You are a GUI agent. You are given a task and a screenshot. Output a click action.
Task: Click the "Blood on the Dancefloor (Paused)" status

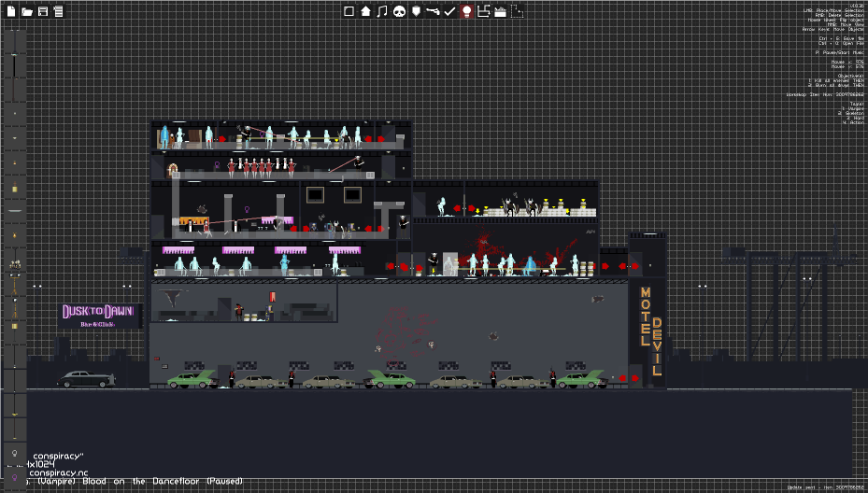tap(163, 482)
